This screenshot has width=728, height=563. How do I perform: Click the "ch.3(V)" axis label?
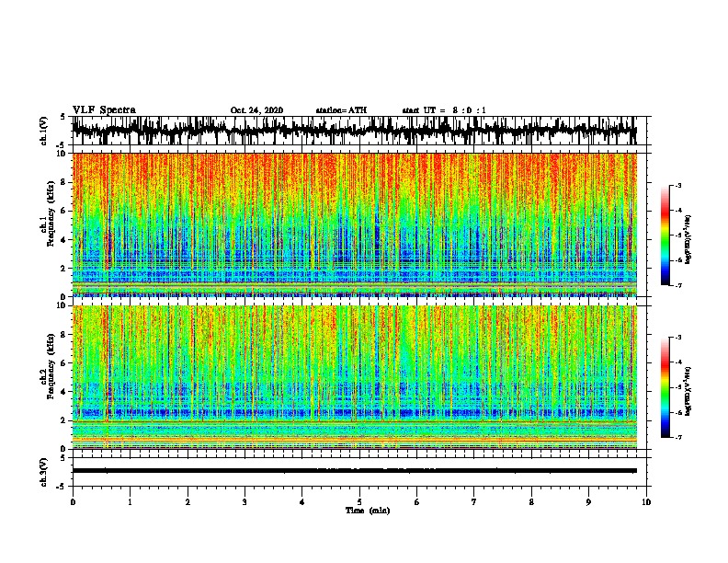44,472
